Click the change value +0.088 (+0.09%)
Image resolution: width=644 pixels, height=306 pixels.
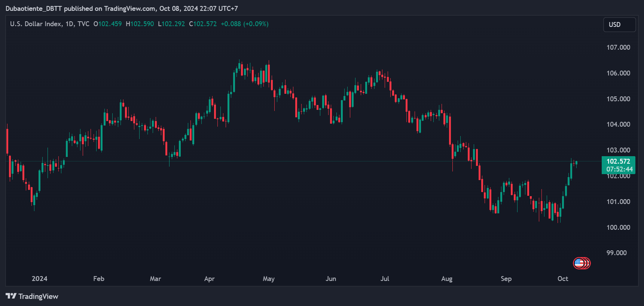tap(245, 24)
